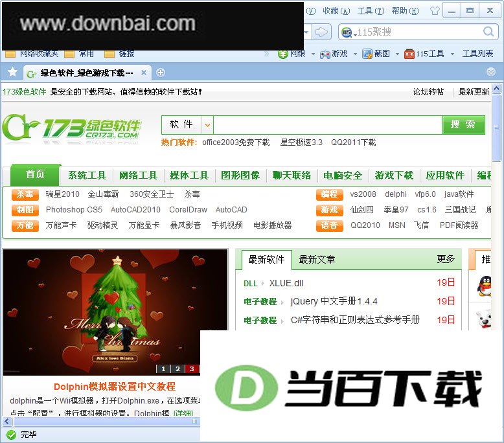The width and height of the screenshot is (504, 443).
Task: Click the favorites star icon beside tabs
Action: coord(12,72)
